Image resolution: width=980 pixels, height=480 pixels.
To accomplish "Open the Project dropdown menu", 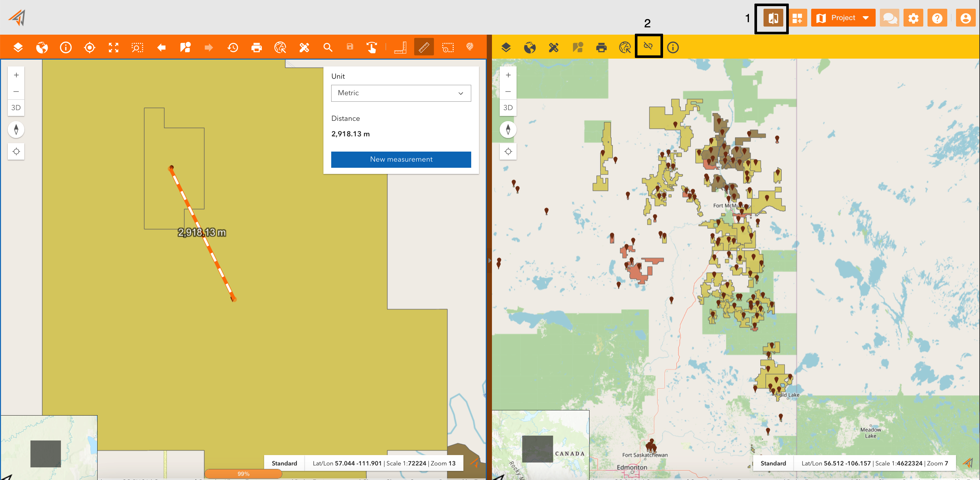I will 843,18.
